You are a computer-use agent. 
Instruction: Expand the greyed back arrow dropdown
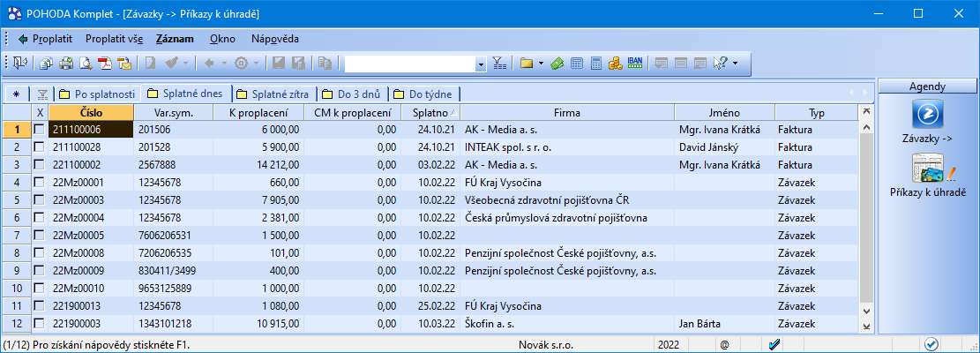coord(224,64)
